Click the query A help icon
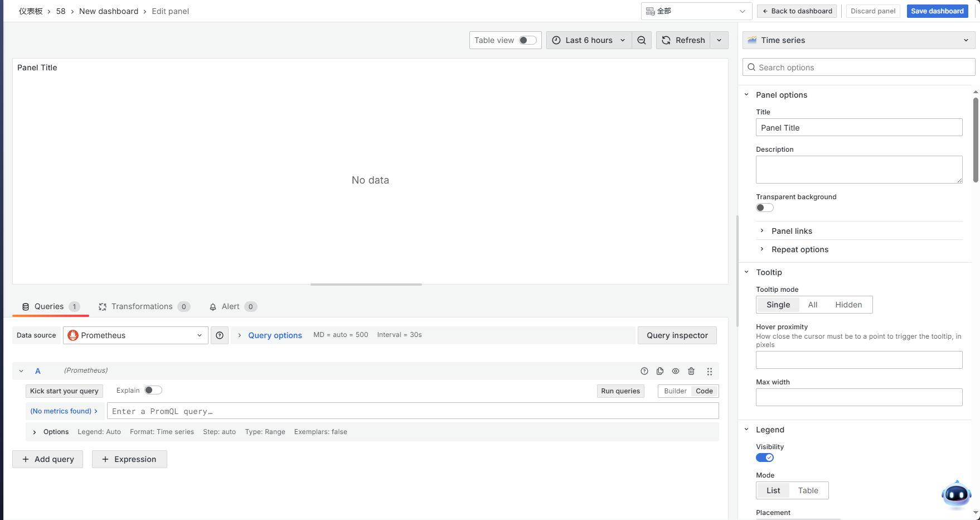The height and width of the screenshot is (520, 980). [x=644, y=371]
